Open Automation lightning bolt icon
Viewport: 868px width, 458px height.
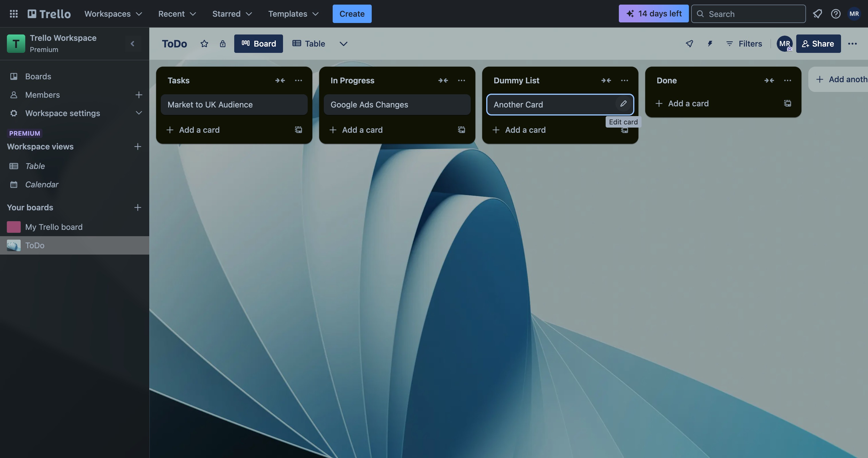point(710,44)
